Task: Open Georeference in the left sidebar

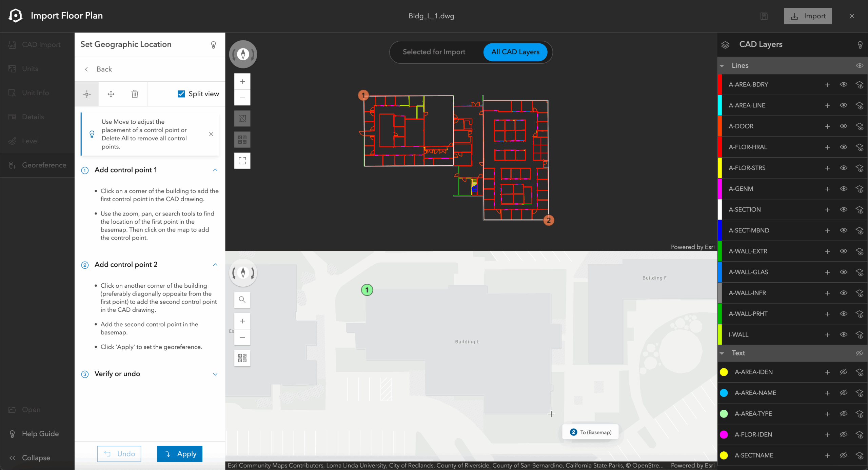Action: [44, 165]
